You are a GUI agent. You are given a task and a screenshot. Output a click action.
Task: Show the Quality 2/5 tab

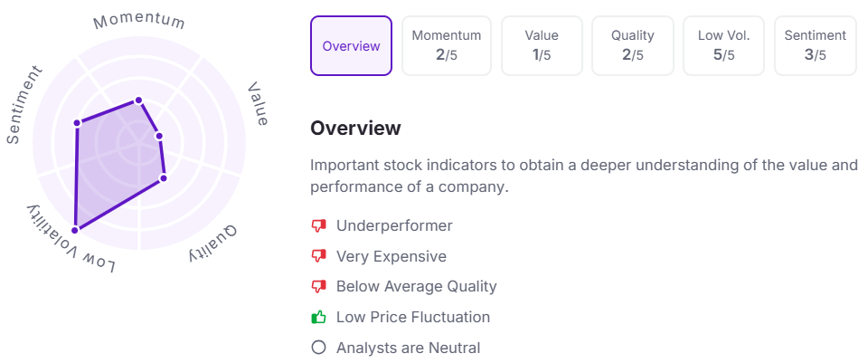[x=633, y=45]
